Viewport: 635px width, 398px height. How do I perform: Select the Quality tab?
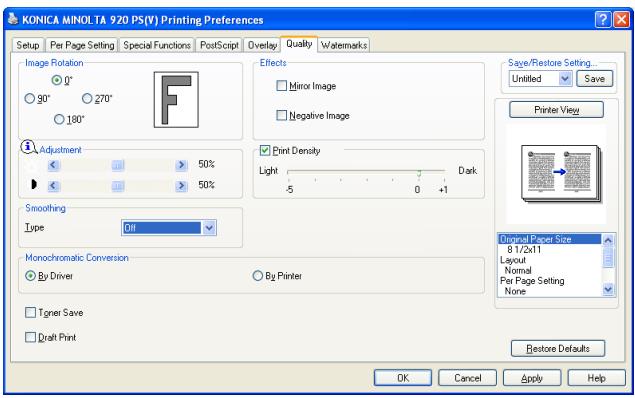pyautogui.click(x=299, y=44)
